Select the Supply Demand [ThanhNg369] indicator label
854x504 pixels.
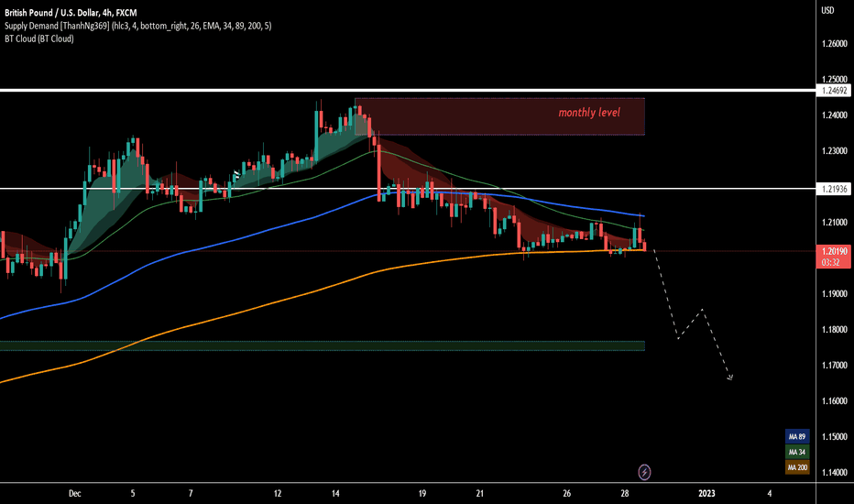137,26
